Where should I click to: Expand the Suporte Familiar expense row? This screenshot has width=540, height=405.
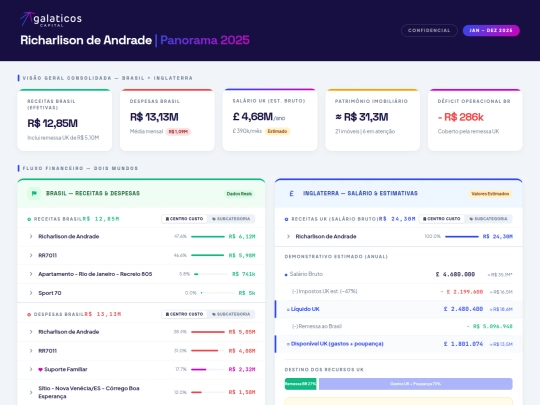[141, 370]
